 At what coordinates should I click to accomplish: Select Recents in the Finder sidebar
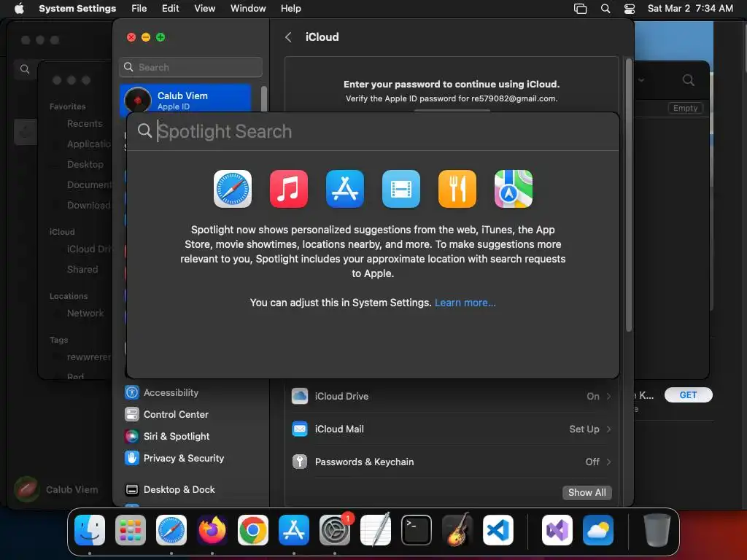85,124
